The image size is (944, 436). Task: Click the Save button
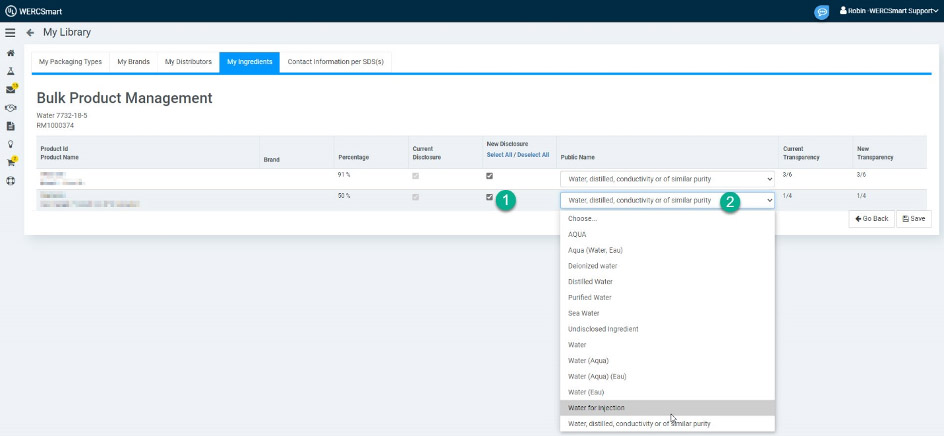[x=913, y=219]
